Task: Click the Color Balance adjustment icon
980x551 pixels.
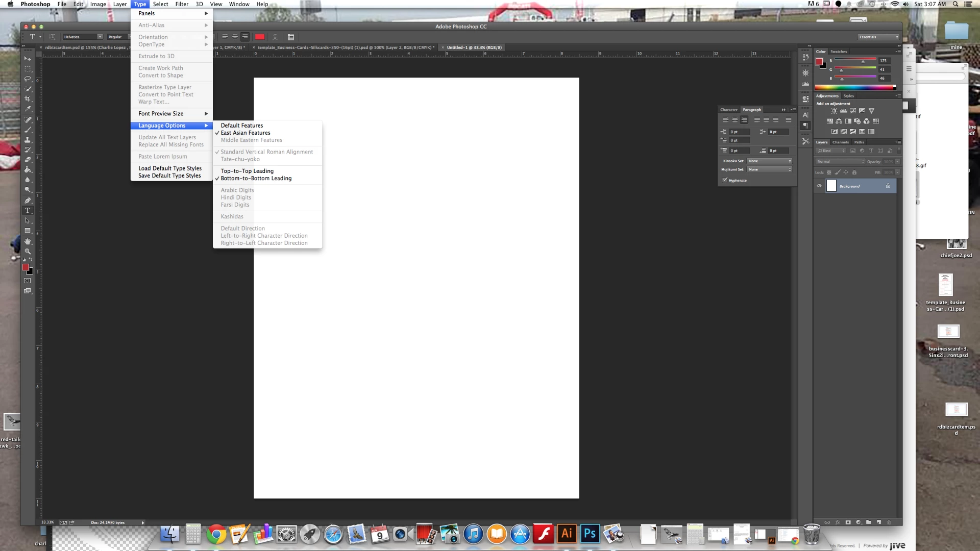Action: point(839,121)
